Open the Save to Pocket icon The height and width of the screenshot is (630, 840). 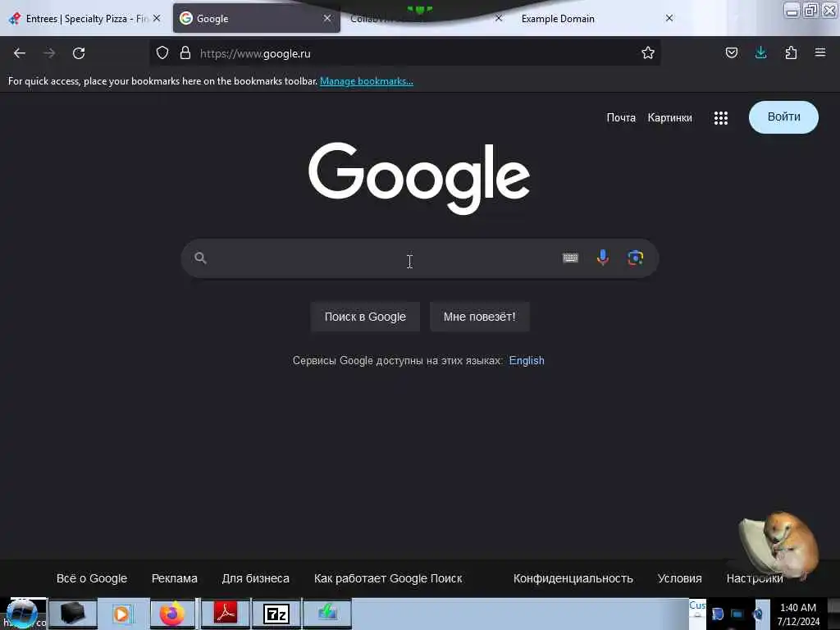(731, 52)
